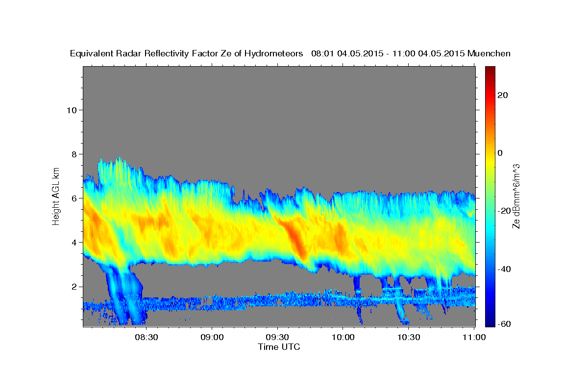Click the colorbar label 0

[500, 153]
